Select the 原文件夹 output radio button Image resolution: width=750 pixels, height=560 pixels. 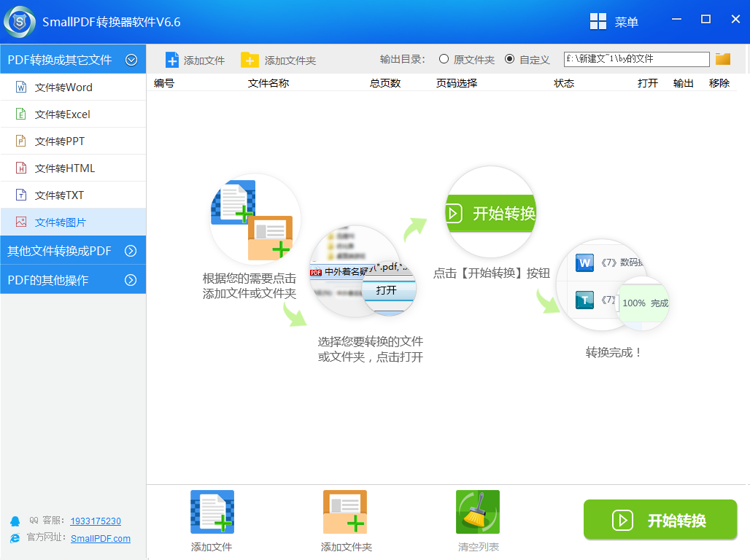pyautogui.click(x=444, y=59)
